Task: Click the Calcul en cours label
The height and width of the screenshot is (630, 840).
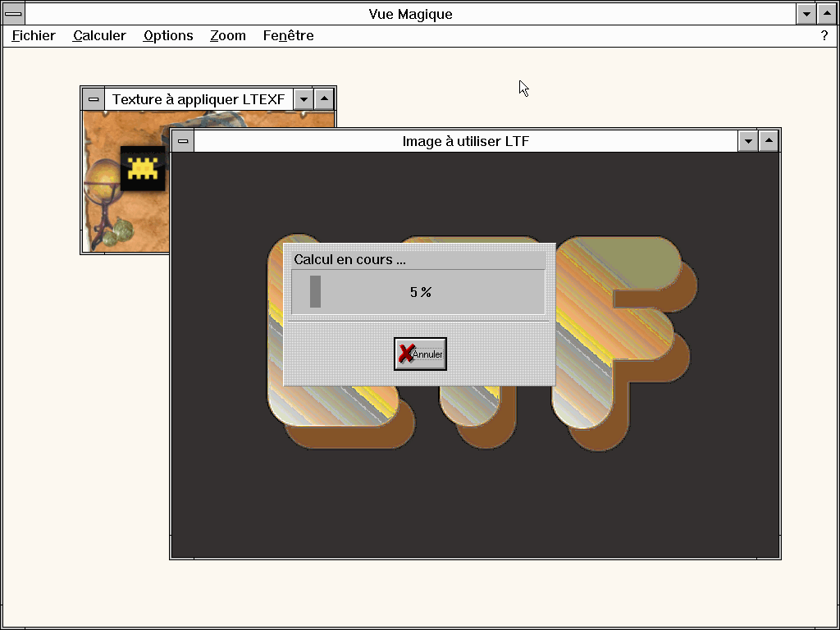Action: [349, 260]
